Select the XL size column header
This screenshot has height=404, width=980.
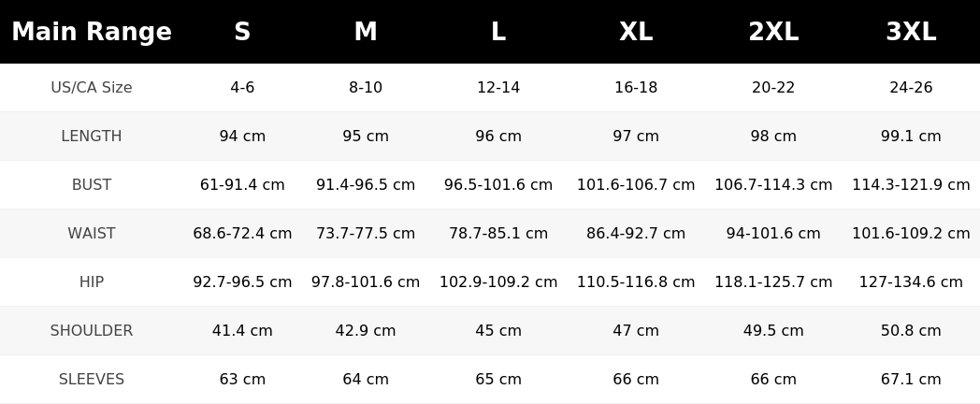[x=636, y=31]
